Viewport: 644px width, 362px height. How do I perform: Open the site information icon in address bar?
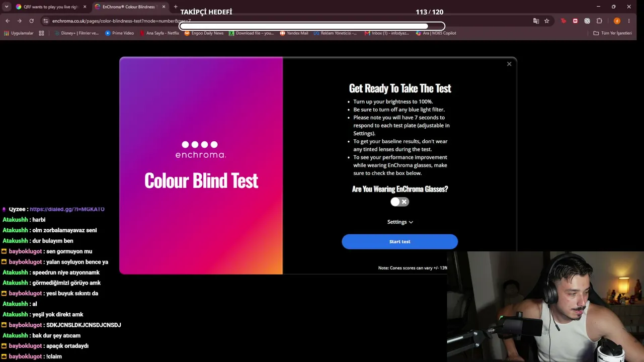click(45, 21)
